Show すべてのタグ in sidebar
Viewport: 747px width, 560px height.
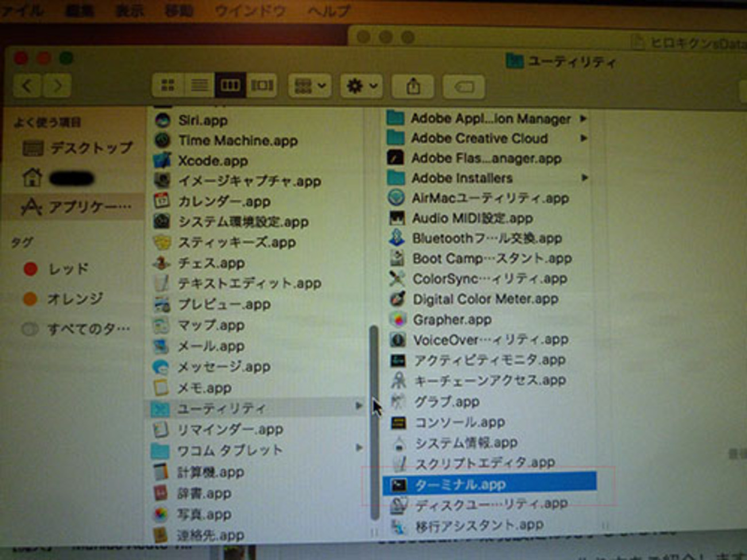pyautogui.click(x=76, y=329)
